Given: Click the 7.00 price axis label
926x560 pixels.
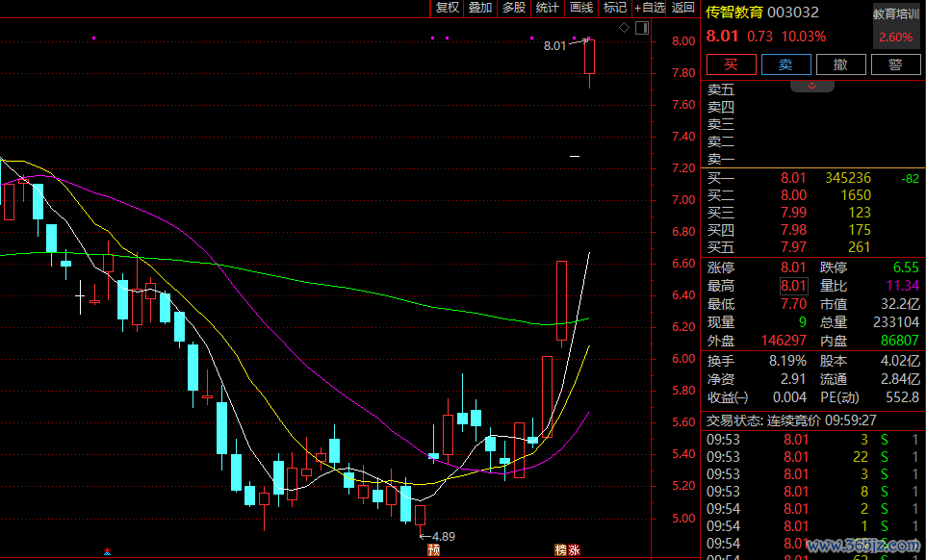Looking at the screenshot, I should [x=683, y=200].
